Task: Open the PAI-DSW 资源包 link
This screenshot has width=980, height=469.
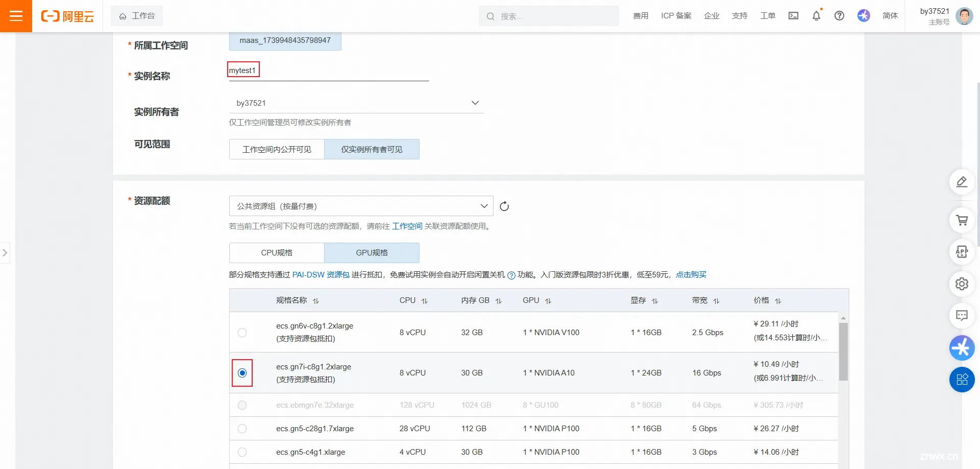Action: point(321,275)
